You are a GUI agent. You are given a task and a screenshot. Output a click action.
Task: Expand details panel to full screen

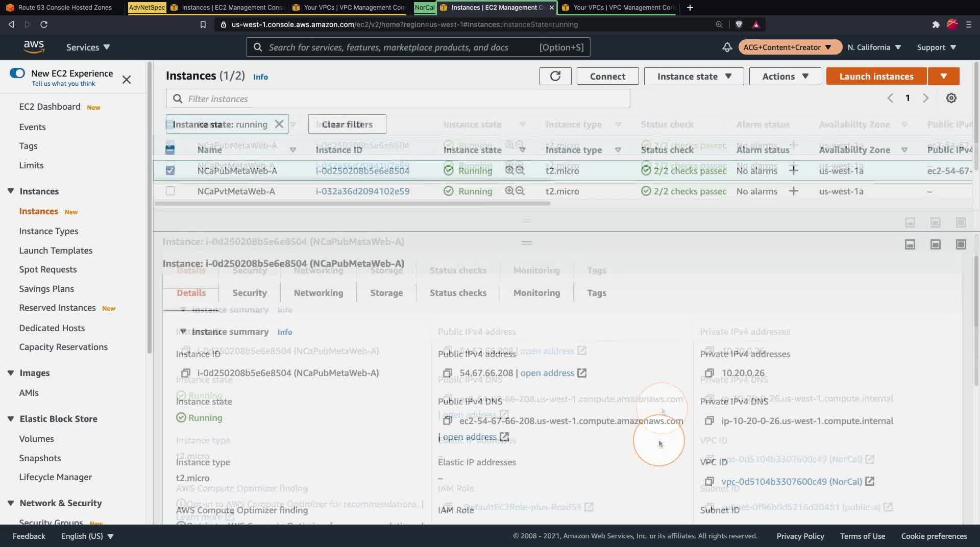point(961,244)
